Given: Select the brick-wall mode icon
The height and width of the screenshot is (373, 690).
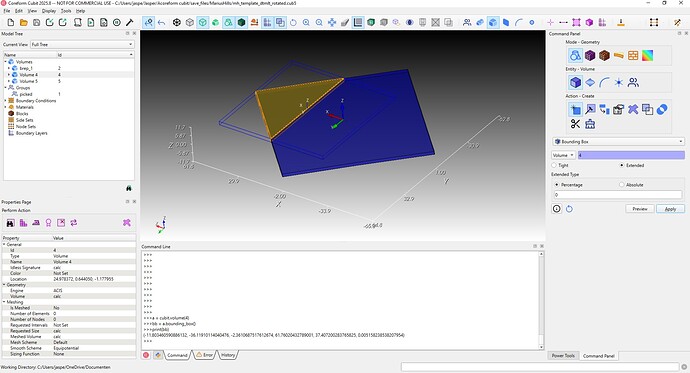Looking at the screenshot, I should [633, 55].
